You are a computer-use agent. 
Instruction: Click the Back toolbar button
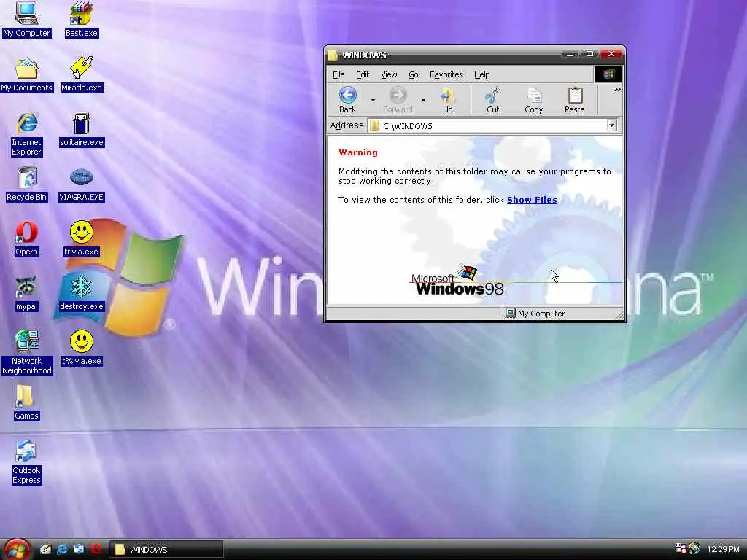tap(347, 100)
